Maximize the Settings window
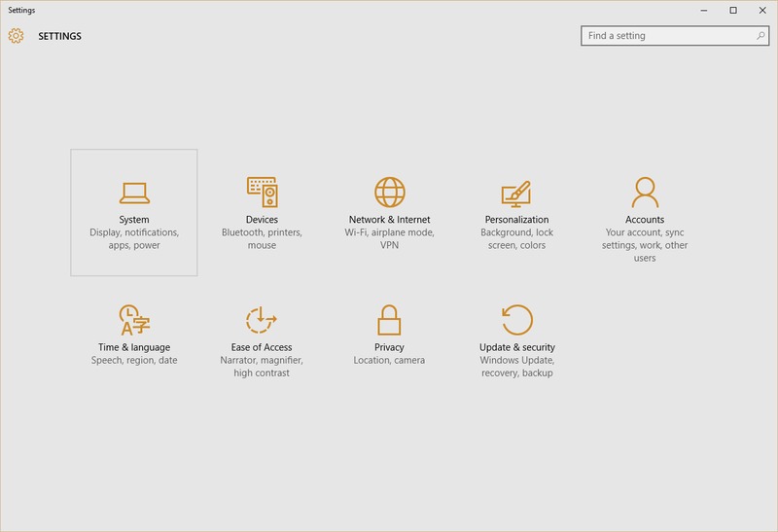Viewport: 778px width, 532px height. coord(733,10)
